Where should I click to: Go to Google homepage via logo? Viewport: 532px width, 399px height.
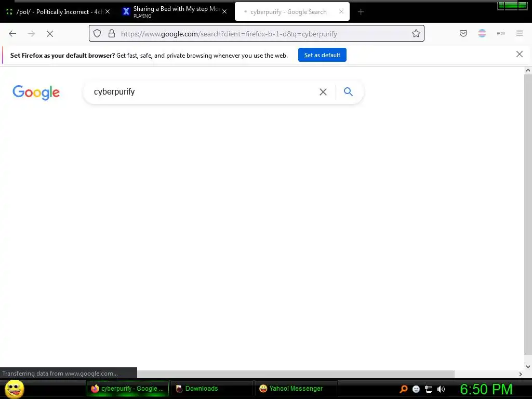pyautogui.click(x=36, y=92)
